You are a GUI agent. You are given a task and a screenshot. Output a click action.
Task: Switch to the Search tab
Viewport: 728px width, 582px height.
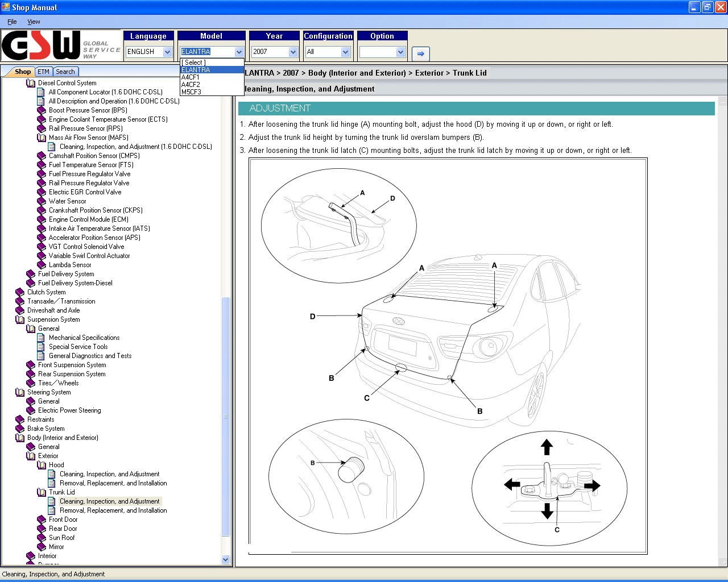click(65, 72)
